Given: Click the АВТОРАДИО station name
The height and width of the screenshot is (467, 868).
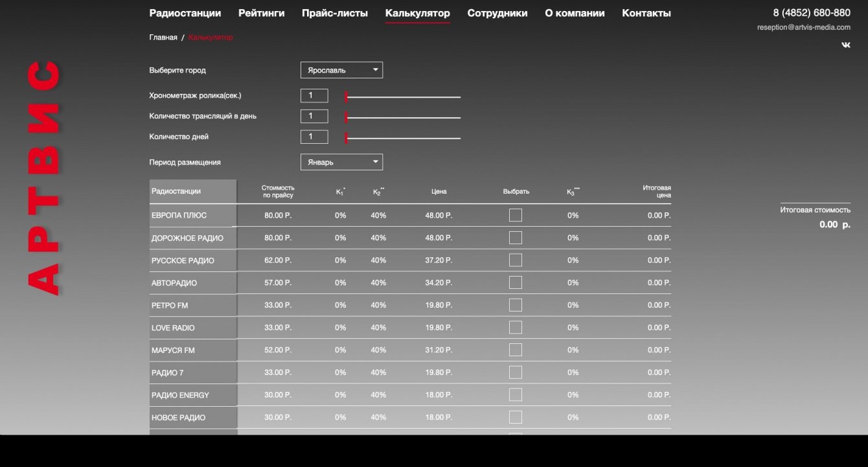Looking at the screenshot, I should tap(174, 283).
